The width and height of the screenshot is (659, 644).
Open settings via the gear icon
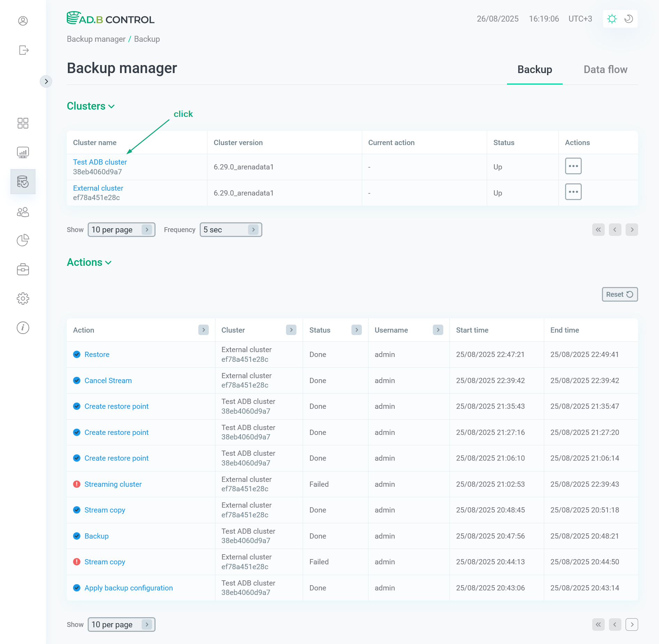point(23,298)
